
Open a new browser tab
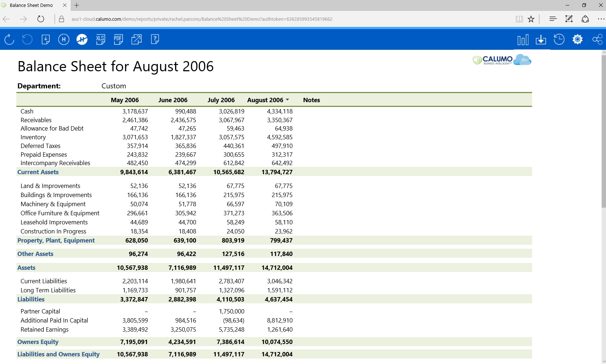pyautogui.click(x=76, y=5)
